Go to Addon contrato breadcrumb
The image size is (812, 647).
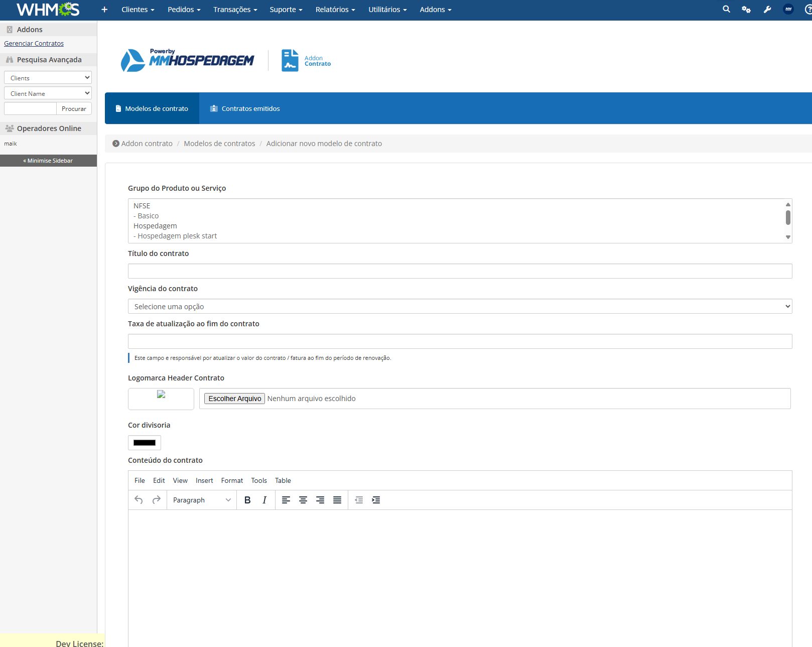(147, 144)
